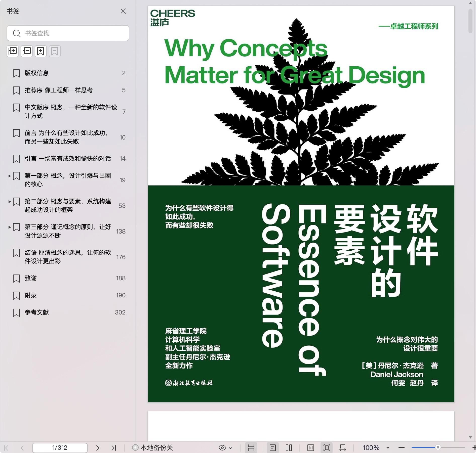Click the zoom out minus button
476x453 pixels.
coord(402,448)
